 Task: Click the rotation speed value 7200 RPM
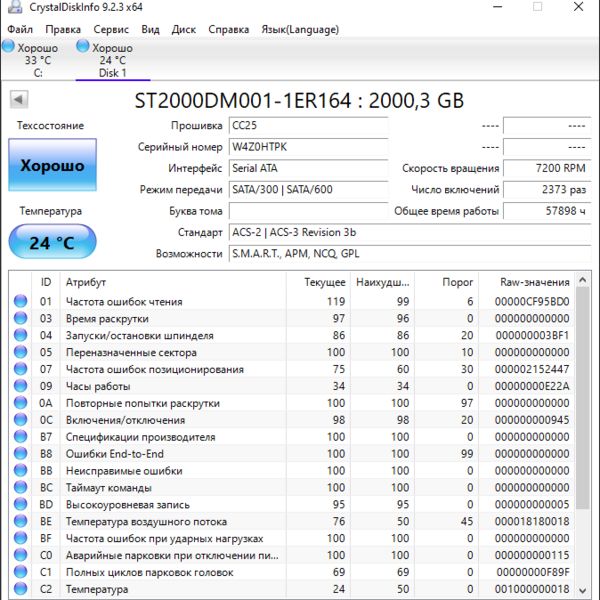point(547,168)
